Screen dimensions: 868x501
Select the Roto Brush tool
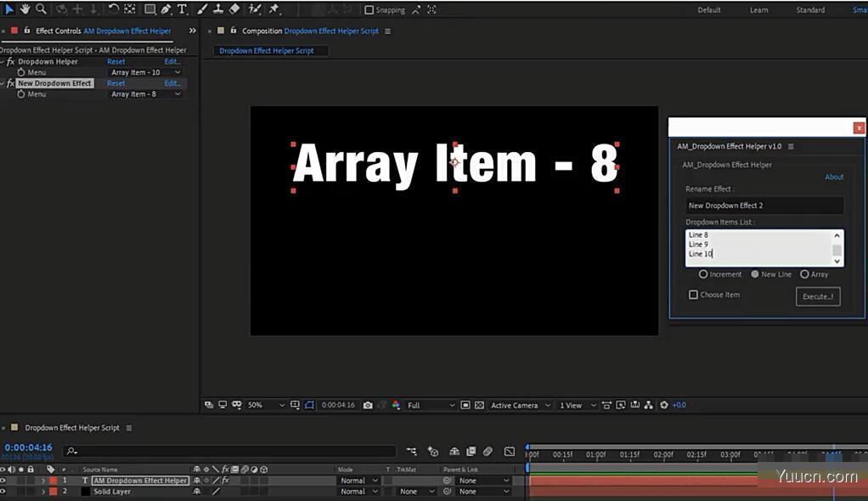coord(255,8)
